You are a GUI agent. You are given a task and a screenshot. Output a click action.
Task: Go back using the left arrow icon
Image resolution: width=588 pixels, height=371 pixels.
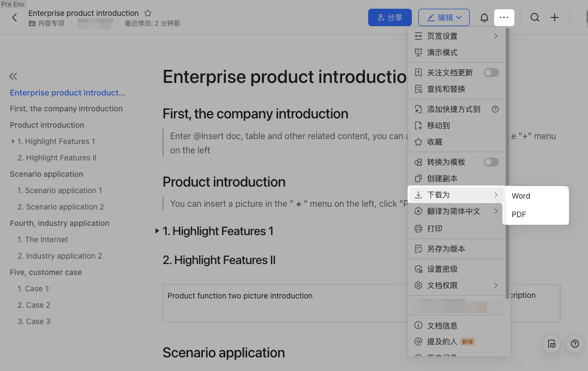(14, 17)
